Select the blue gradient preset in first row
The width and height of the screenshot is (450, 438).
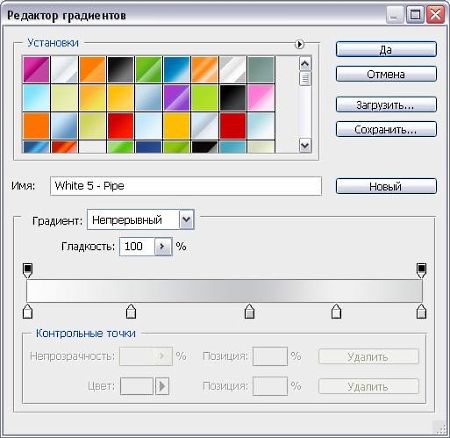click(x=176, y=69)
